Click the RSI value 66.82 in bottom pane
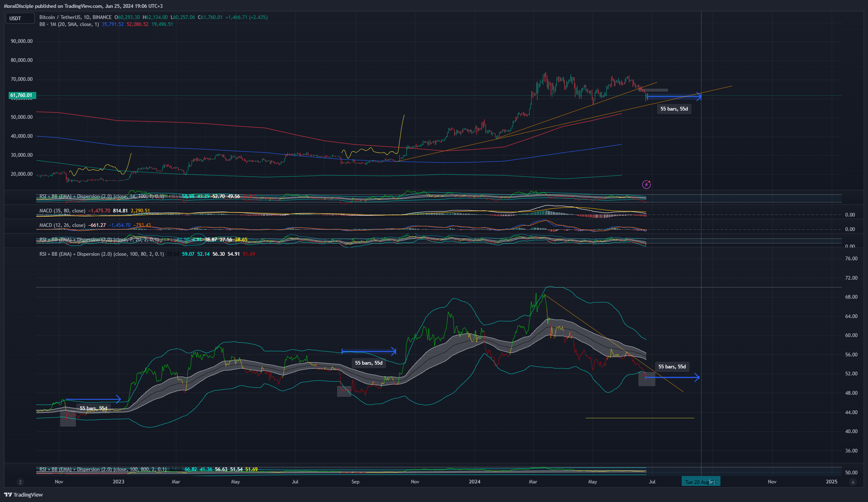This screenshot has height=502, width=868. (x=191, y=469)
